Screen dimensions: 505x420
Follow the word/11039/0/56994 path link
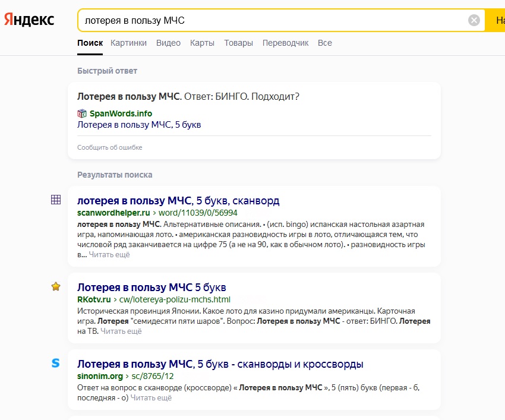198,213
